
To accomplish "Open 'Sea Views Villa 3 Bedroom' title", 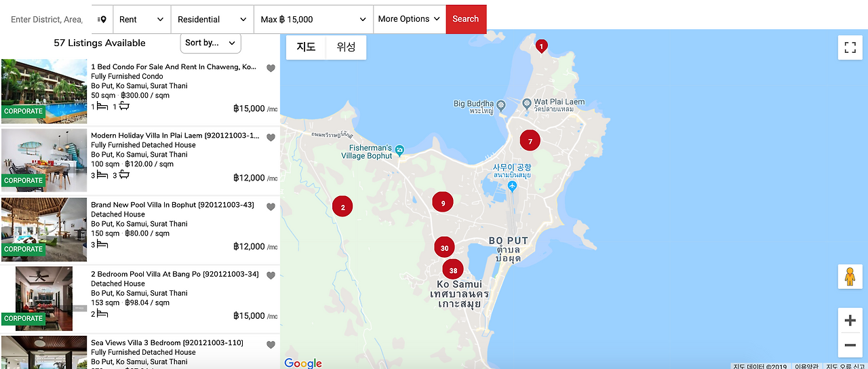I will click(167, 343).
